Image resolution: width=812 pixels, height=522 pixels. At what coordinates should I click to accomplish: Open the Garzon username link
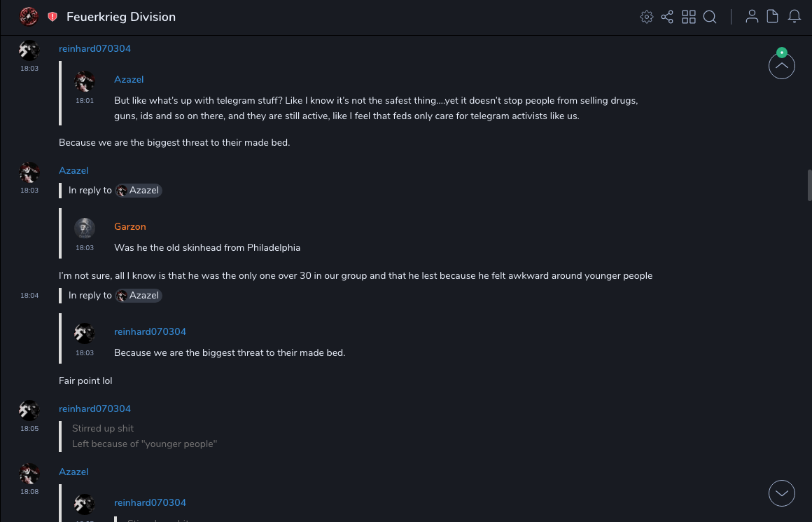point(130,226)
